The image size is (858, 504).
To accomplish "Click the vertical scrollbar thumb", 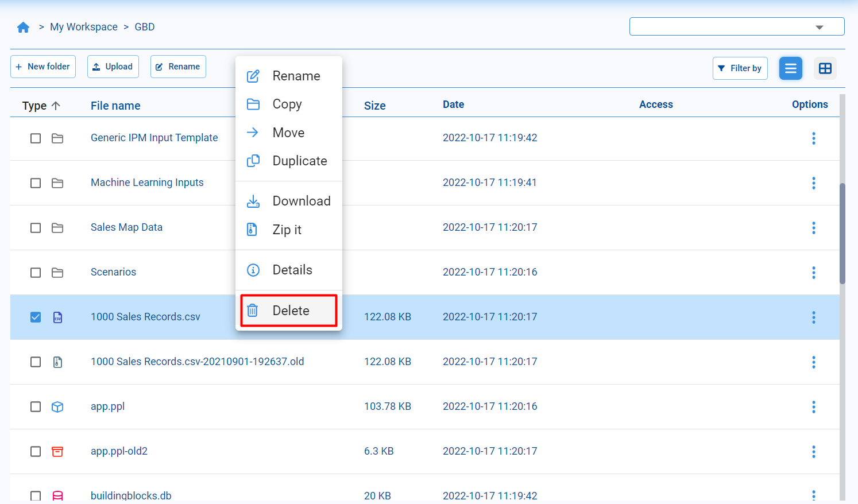I will [842, 232].
